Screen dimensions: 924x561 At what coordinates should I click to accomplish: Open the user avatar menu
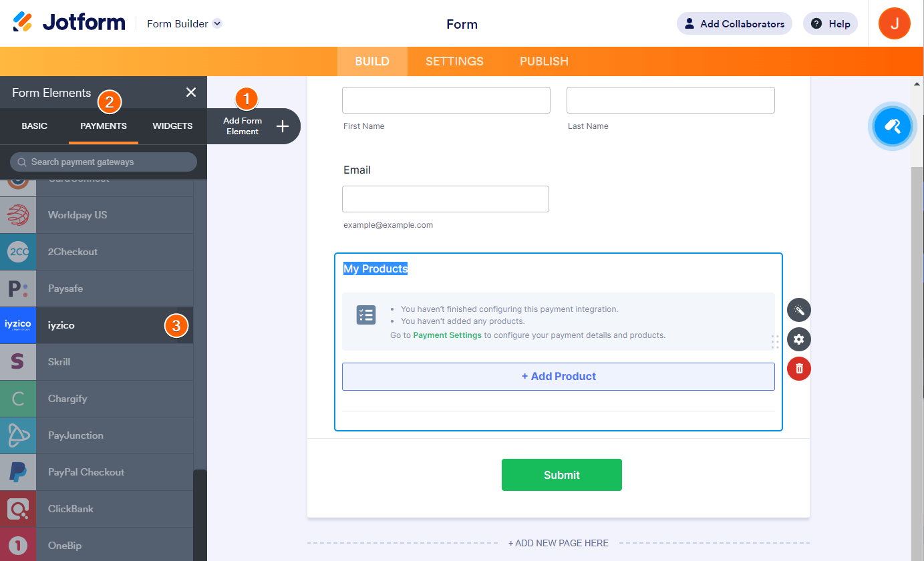click(895, 23)
